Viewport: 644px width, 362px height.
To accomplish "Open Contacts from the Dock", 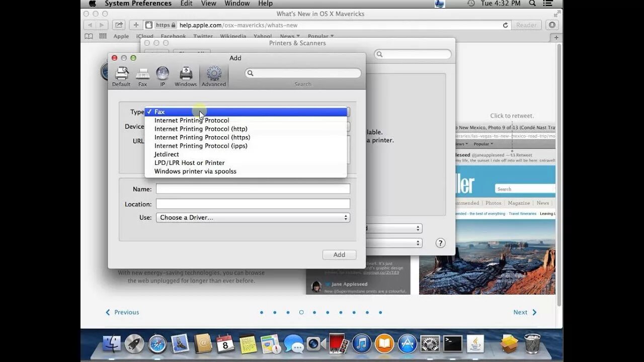I will [203, 344].
